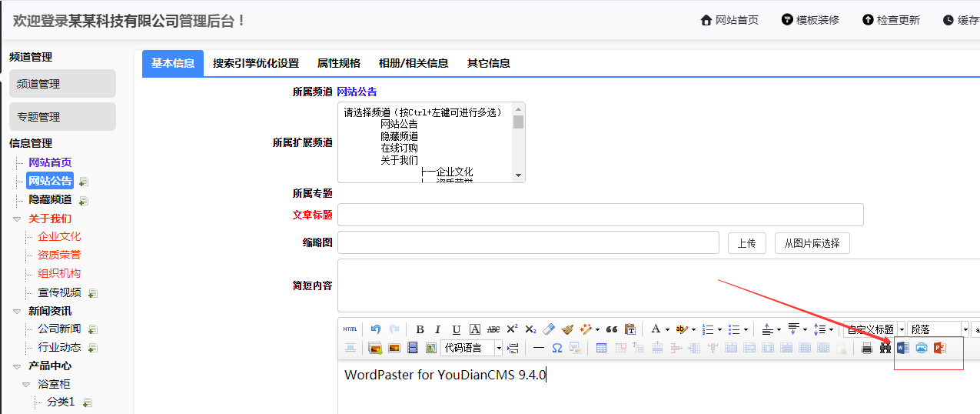Select 企业文化 in the sidebar tree
Screen dimensions: 980x414
[59, 237]
